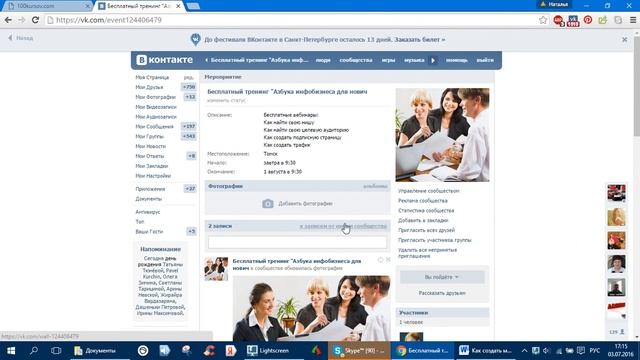Click the event's main cover photo

pyautogui.click(x=442, y=135)
